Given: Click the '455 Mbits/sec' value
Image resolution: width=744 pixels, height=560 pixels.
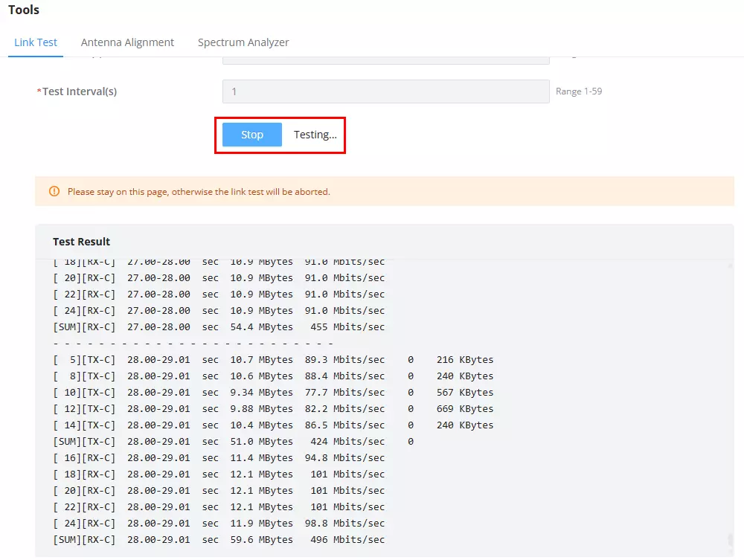Looking at the screenshot, I should [347, 326].
